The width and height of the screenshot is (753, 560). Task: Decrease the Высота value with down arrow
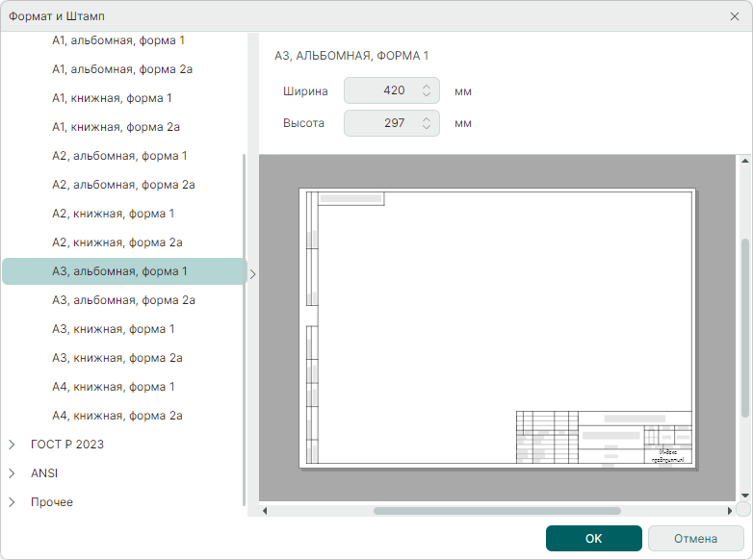[427, 128]
